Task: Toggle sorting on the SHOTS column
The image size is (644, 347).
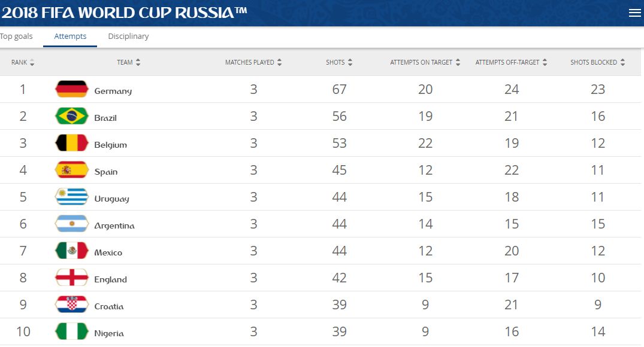Action: coord(349,62)
